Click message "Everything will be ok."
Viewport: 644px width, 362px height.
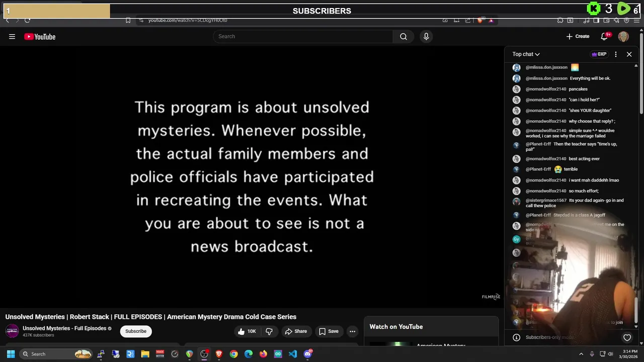click(590, 78)
